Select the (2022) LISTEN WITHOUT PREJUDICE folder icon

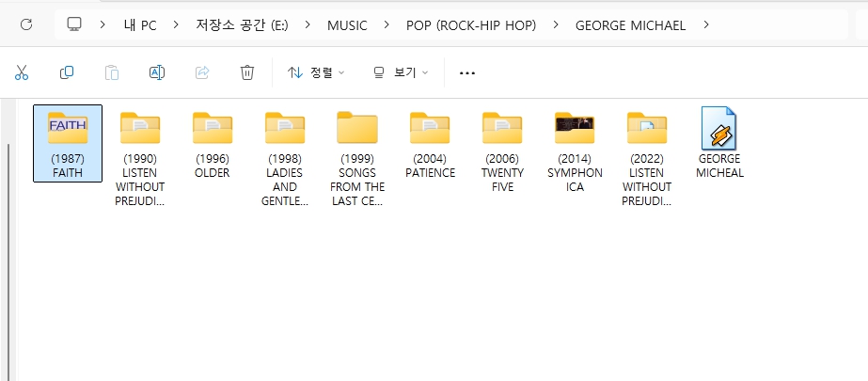647,128
